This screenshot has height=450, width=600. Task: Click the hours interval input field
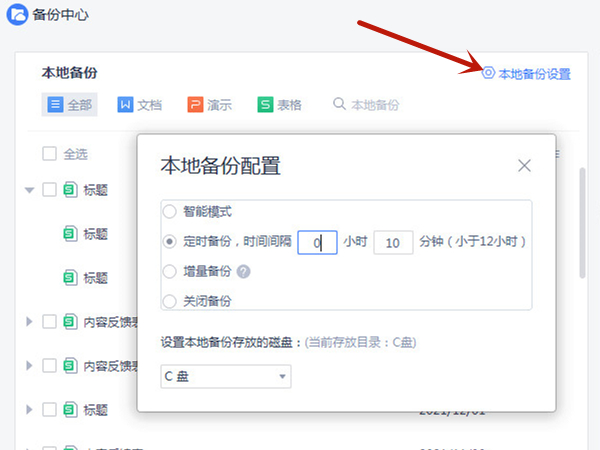pyautogui.click(x=317, y=242)
